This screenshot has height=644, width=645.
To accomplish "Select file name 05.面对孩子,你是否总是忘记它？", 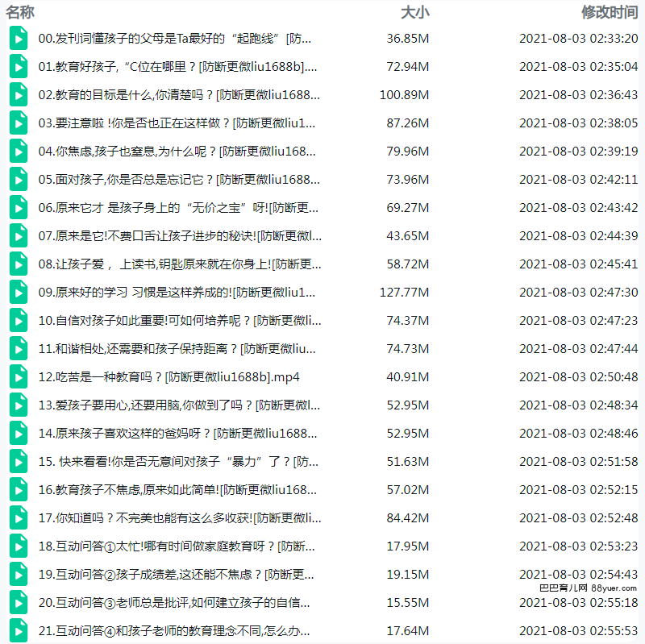I will click(179, 180).
